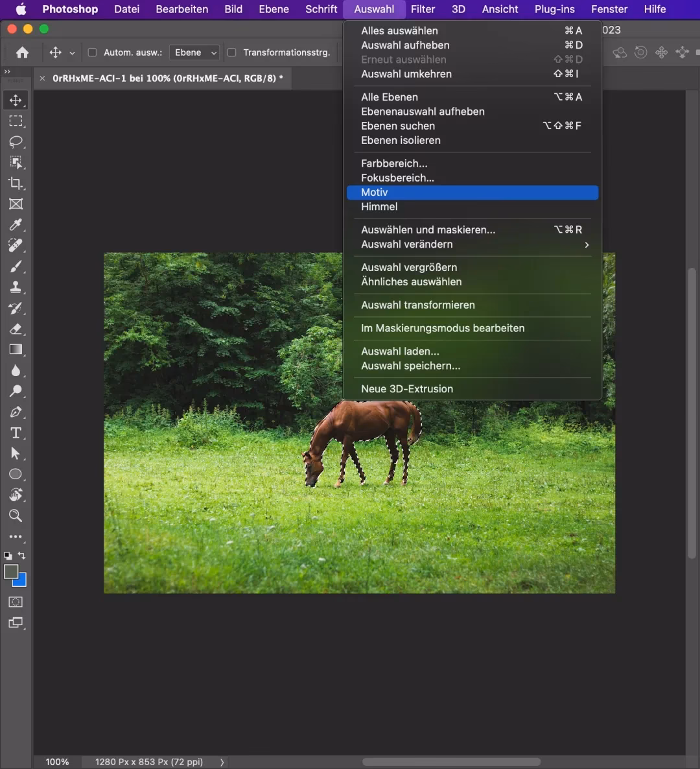The width and height of the screenshot is (700, 769).
Task: Open the Filter menu
Action: point(423,9)
